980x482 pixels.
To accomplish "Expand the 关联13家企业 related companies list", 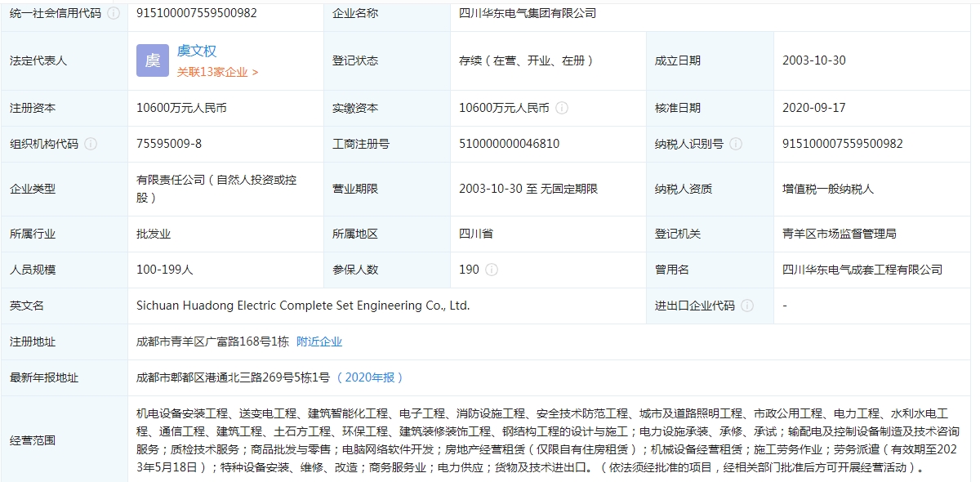I will 217,72.
